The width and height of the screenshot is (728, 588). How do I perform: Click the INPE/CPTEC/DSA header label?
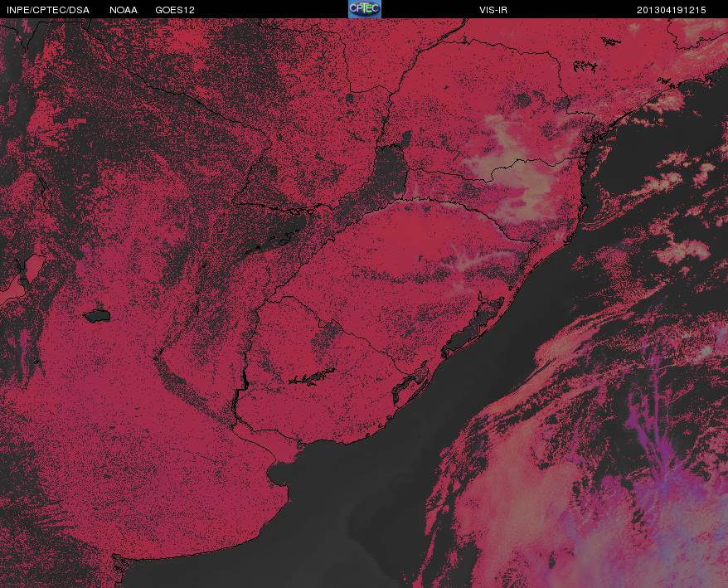[48, 10]
